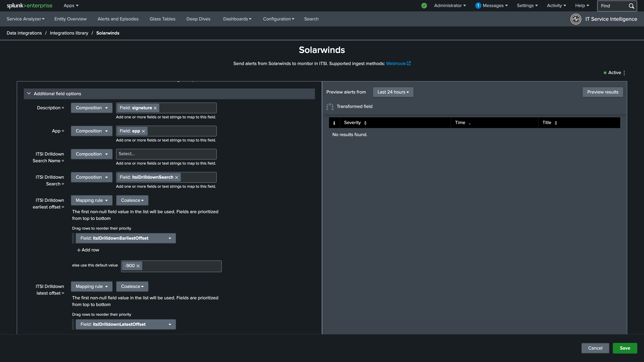
Task: Click the Transformed field icon
Action: (330, 107)
